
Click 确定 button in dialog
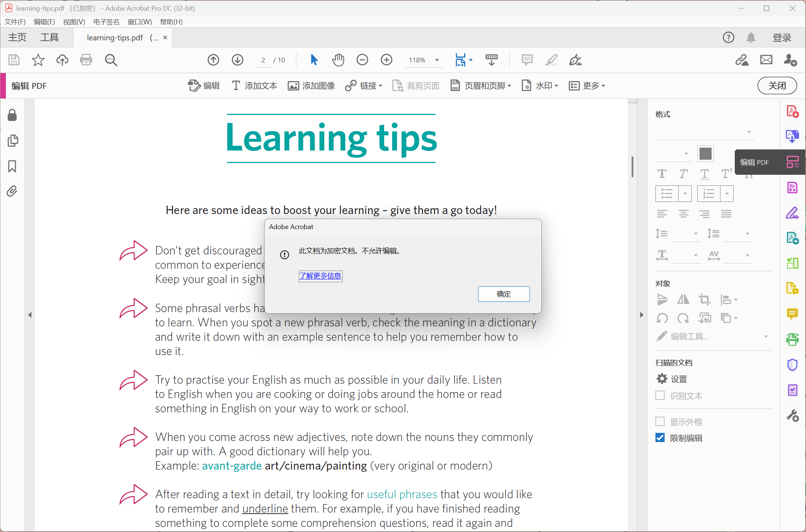503,294
